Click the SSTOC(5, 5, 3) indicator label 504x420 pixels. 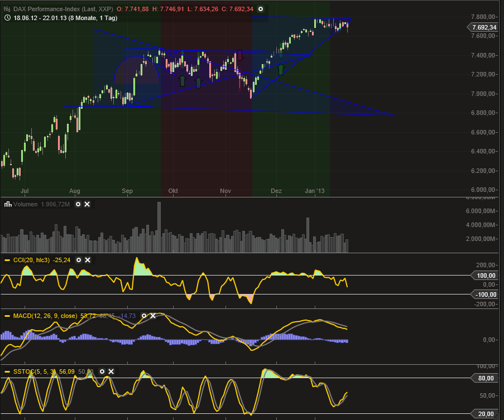coord(35,371)
